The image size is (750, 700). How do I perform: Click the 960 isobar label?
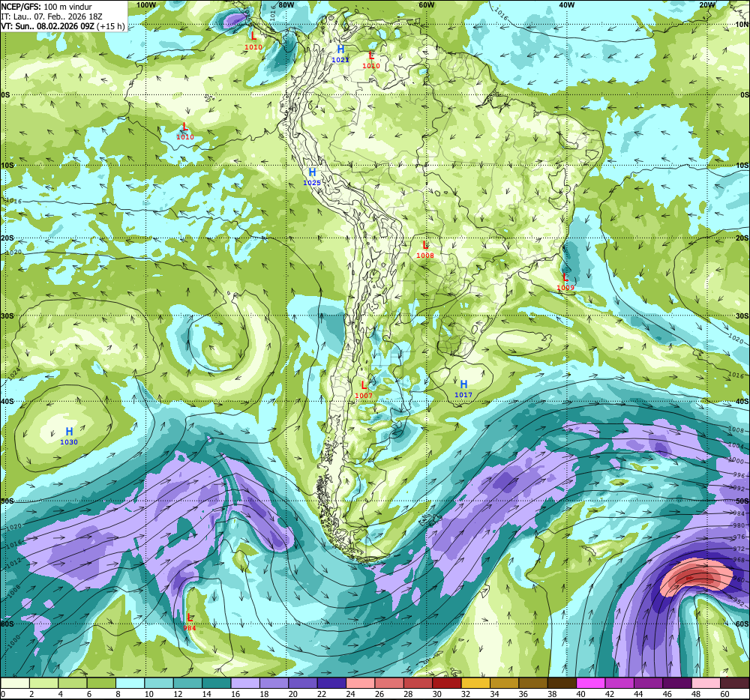click(739, 580)
